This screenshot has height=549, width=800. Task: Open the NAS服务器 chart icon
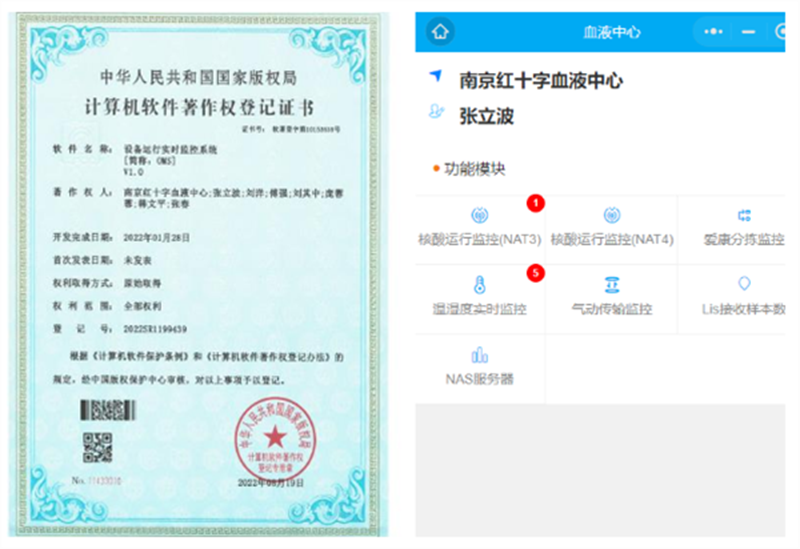(x=479, y=355)
